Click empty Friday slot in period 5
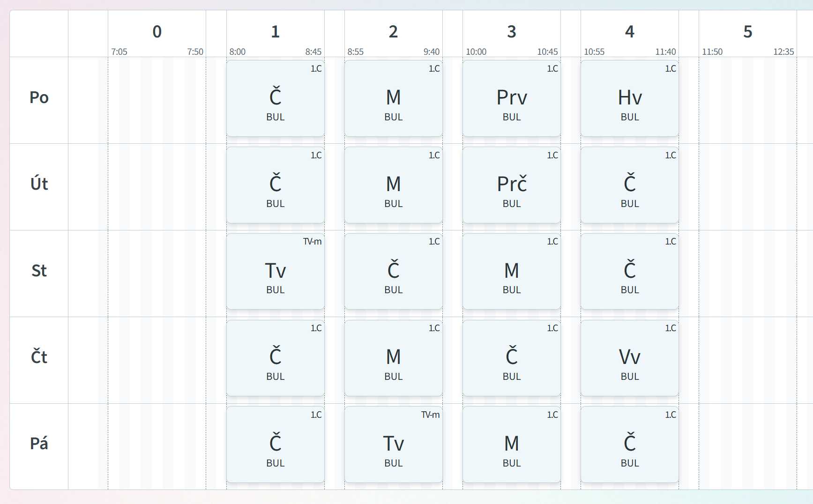This screenshot has height=504, width=813. pyautogui.click(x=747, y=446)
